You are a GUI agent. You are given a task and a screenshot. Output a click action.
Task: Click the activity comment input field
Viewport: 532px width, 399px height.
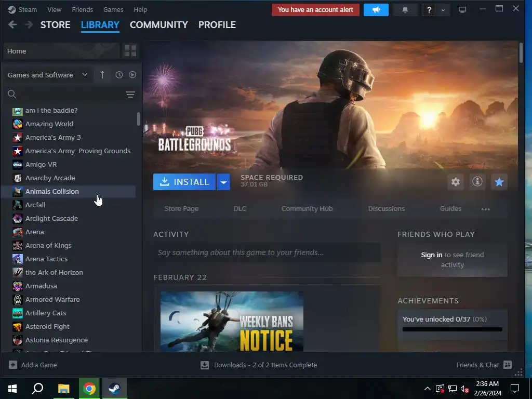(x=267, y=252)
